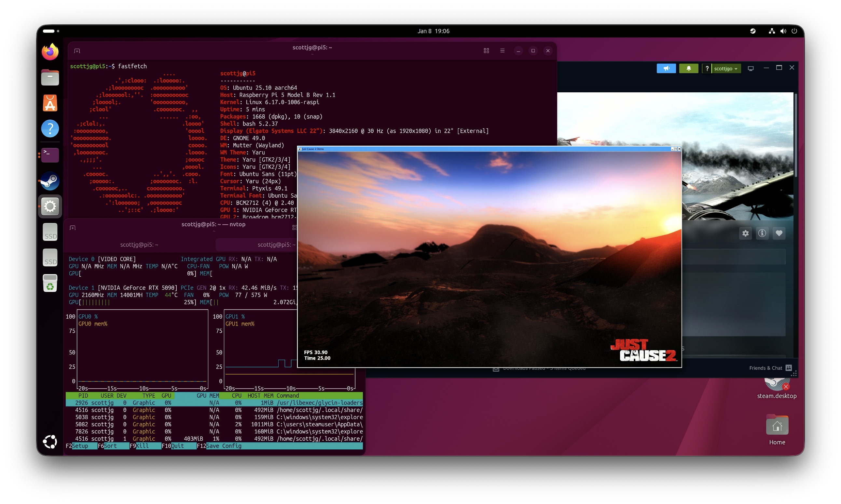This screenshot has width=841, height=504.
Task: Click the Steam announcements megaphone button
Action: (x=666, y=68)
